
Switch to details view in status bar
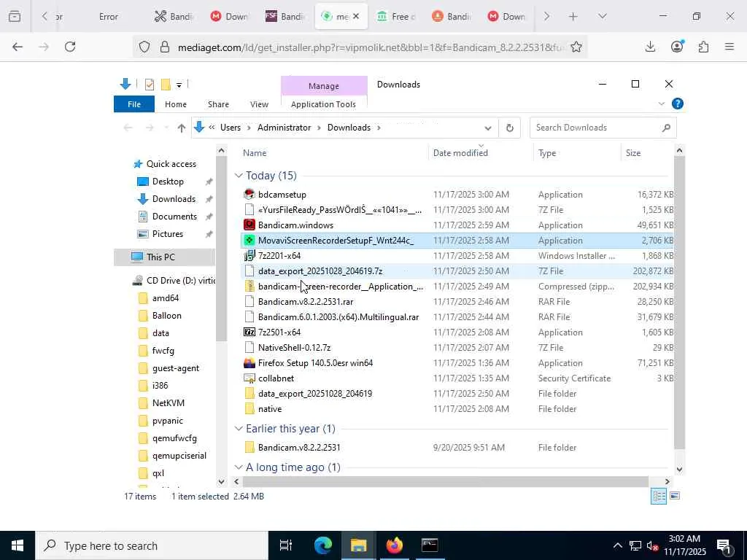pyautogui.click(x=659, y=496)
